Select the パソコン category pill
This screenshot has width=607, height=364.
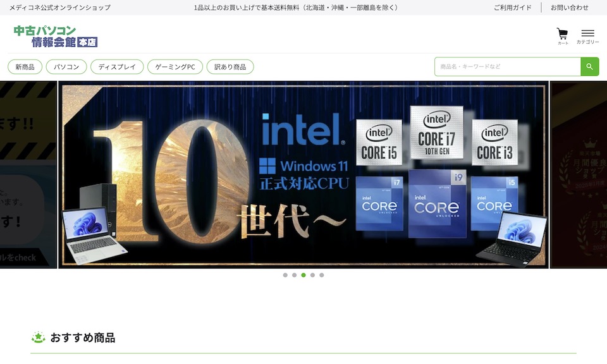(x=66, y=67)
